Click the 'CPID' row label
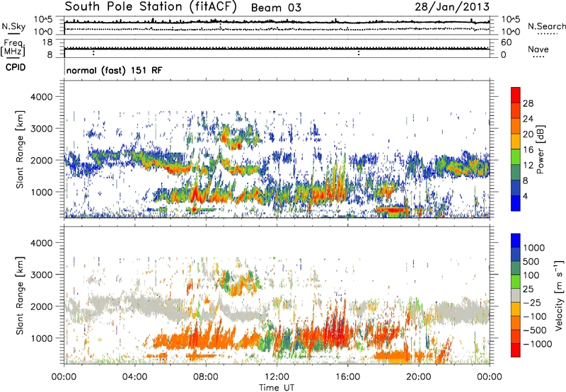 (x=16, y=67)
